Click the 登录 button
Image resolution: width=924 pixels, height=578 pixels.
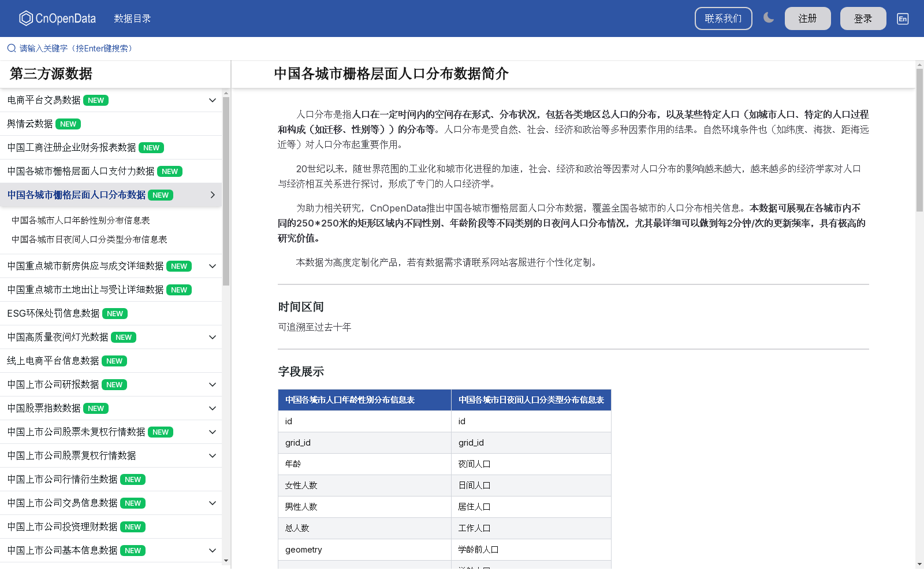click(863, 18)
